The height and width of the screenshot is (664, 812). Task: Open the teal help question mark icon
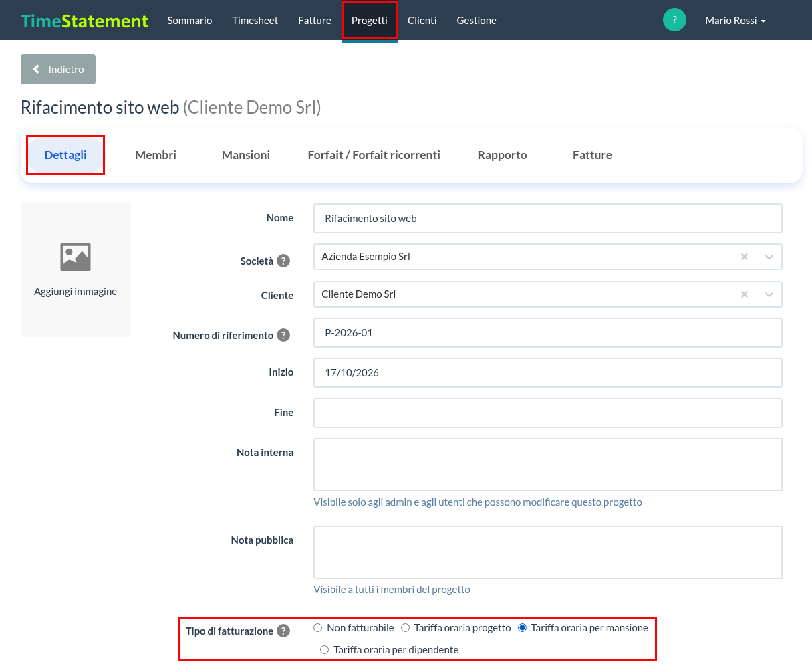pos(674,20)
